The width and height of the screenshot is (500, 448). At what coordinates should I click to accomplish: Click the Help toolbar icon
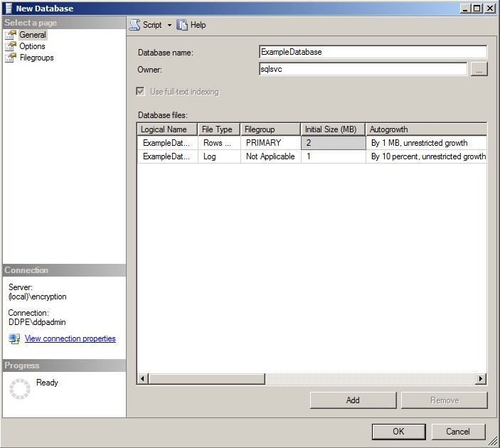click(182, 25)
